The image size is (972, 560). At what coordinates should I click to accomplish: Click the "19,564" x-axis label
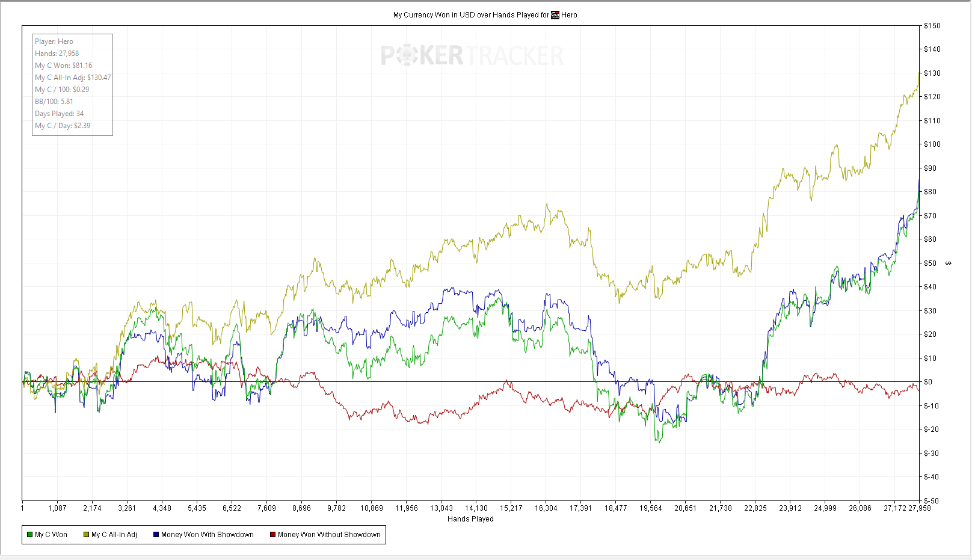click(x=651, y=508)
